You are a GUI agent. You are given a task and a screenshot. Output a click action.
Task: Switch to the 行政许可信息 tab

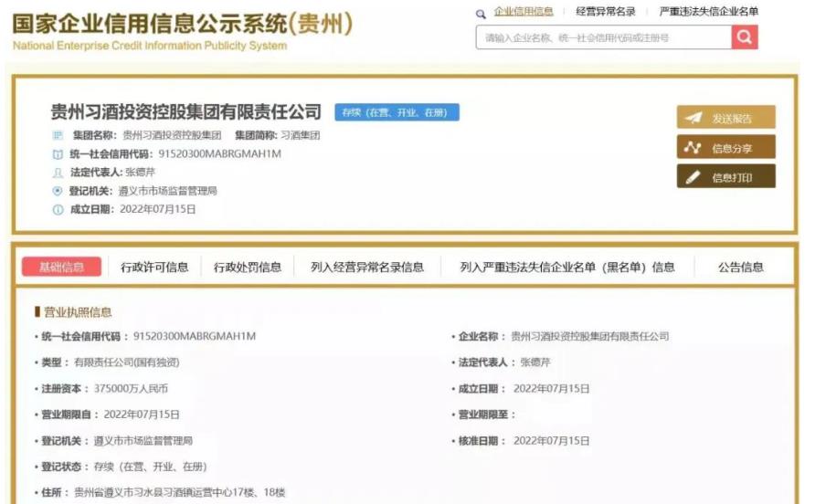coord(154,268)
